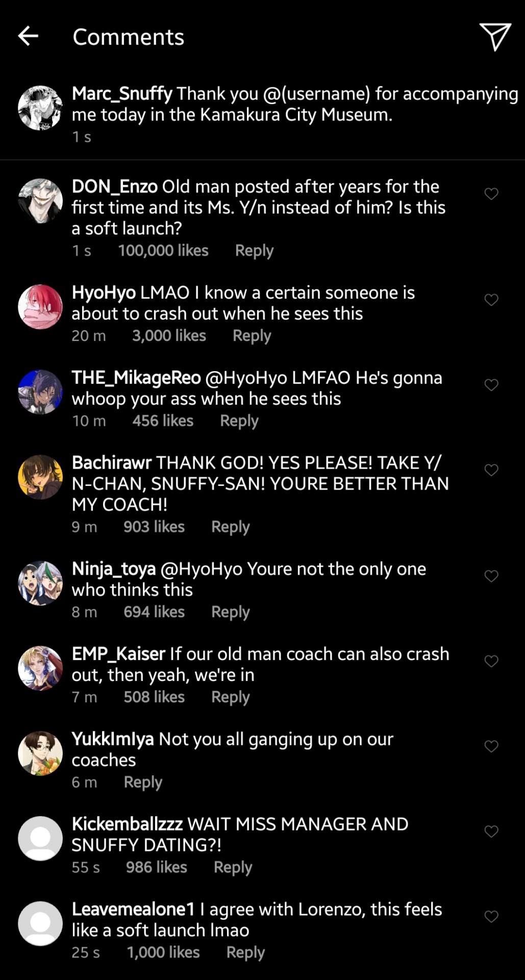View 100,000 likes on DON_Enzo's comment
The width and height of the screenshot is (525, 980).
tap(163, 251)
